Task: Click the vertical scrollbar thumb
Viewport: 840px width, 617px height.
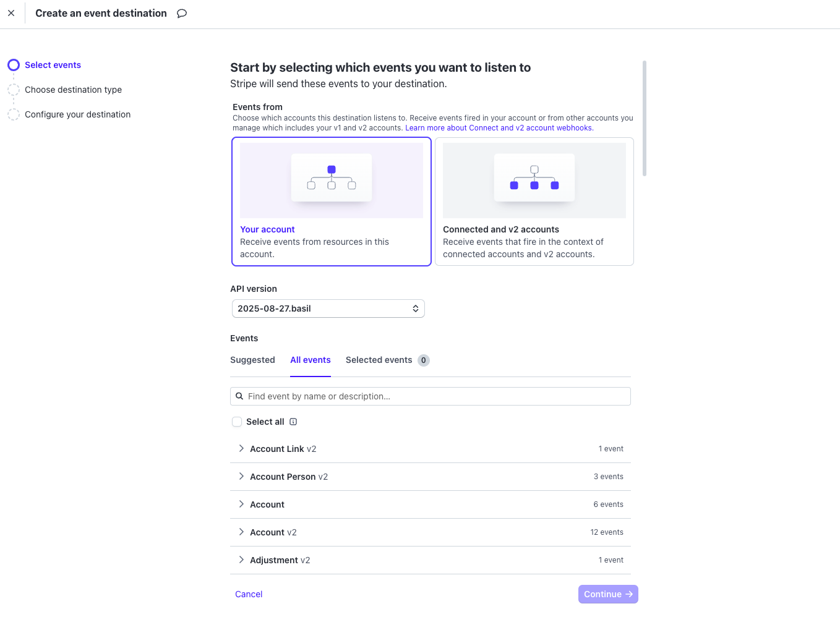Action: (645, 118)
